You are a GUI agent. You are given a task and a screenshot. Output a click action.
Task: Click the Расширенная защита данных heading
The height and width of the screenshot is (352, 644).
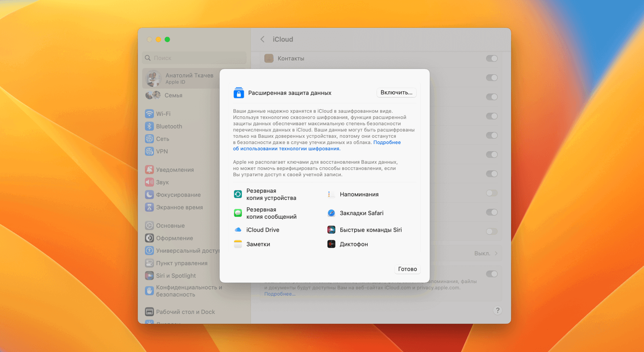(290, 93)
